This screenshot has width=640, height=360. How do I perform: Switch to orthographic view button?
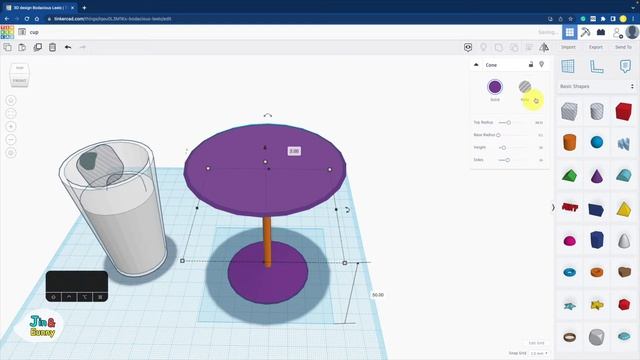(x=11, y=153)
